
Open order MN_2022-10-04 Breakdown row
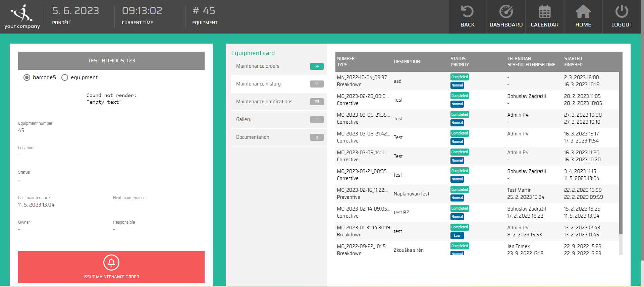364,81
